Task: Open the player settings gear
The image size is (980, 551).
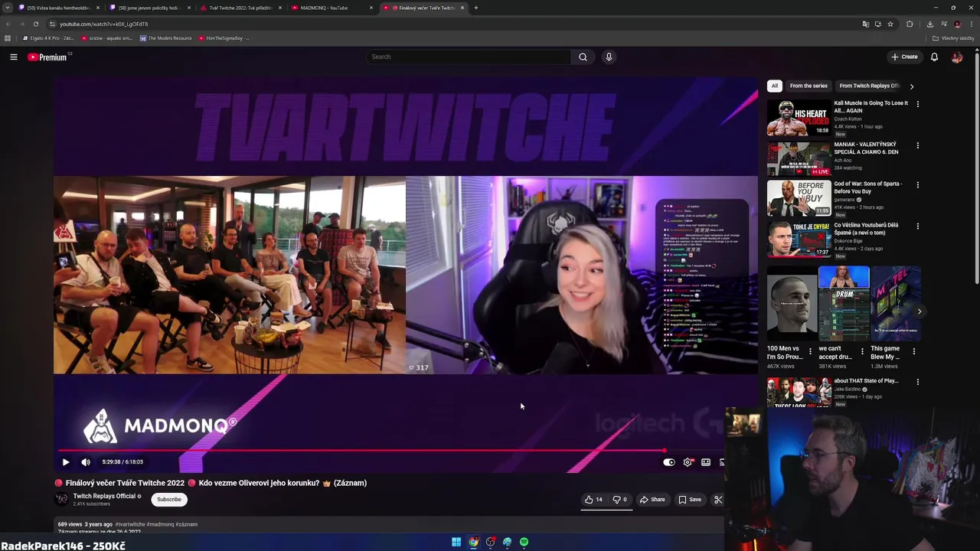Action: 688,462
